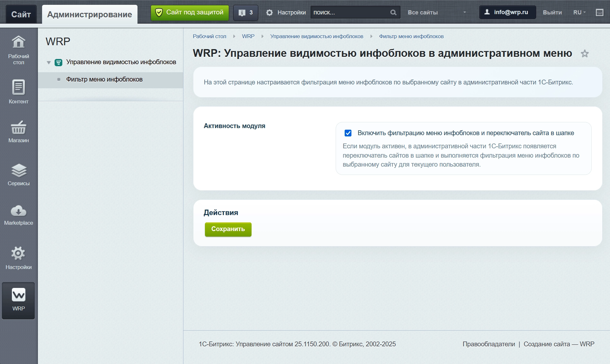Click the Действия section heading

coord(221,212)
